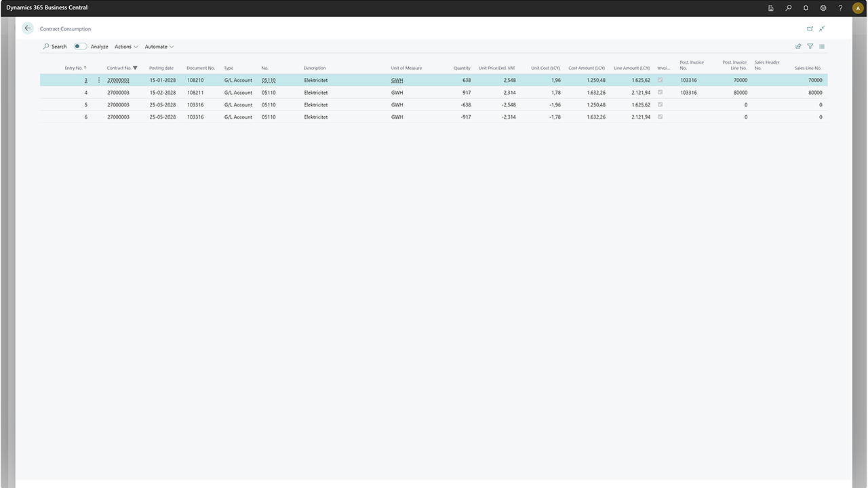This screenshot has height=488, width=868.
Task: Select Elektricitet description in entry 5 row
Action: (315, 104)
